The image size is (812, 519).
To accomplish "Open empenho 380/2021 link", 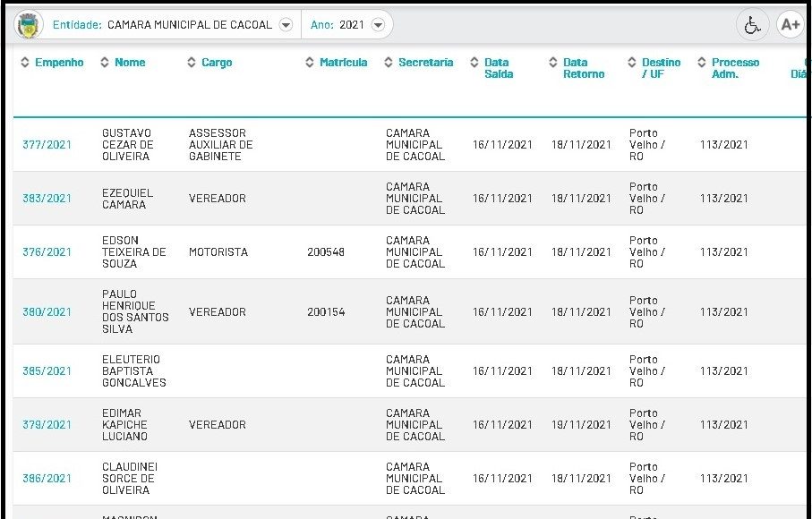I will (47, 312).
